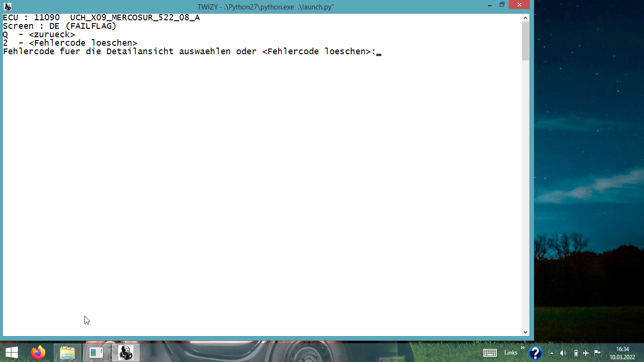Screen dimensions: 644x362
Task: Click the console icon in the title bar
Action: click(8, 6)
